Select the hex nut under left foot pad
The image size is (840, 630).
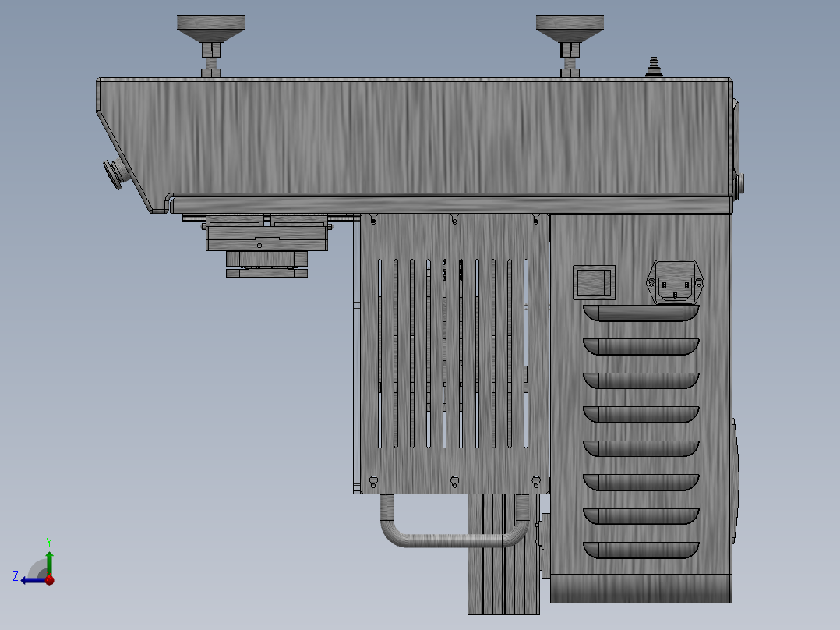pos(211,51)
